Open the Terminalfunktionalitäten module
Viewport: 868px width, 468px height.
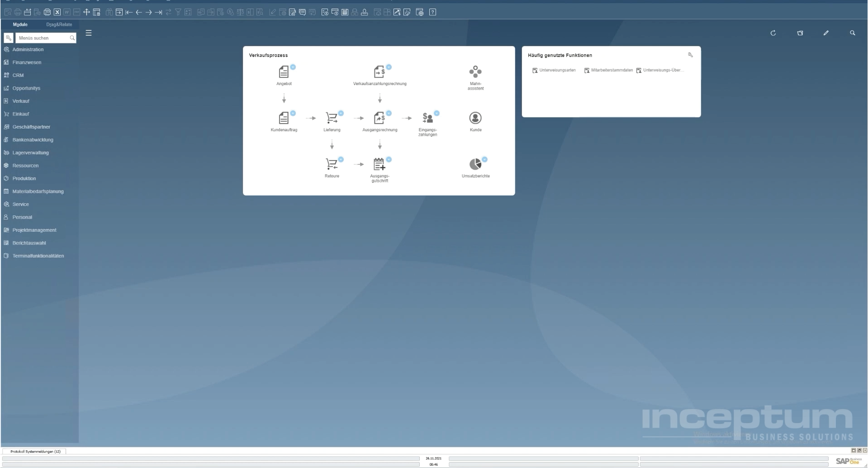pos(38,256)
